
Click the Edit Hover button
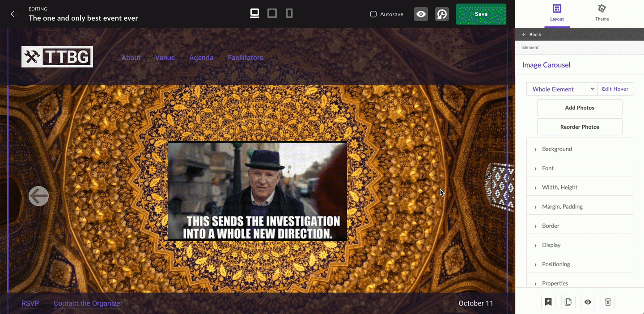point(615,89)
